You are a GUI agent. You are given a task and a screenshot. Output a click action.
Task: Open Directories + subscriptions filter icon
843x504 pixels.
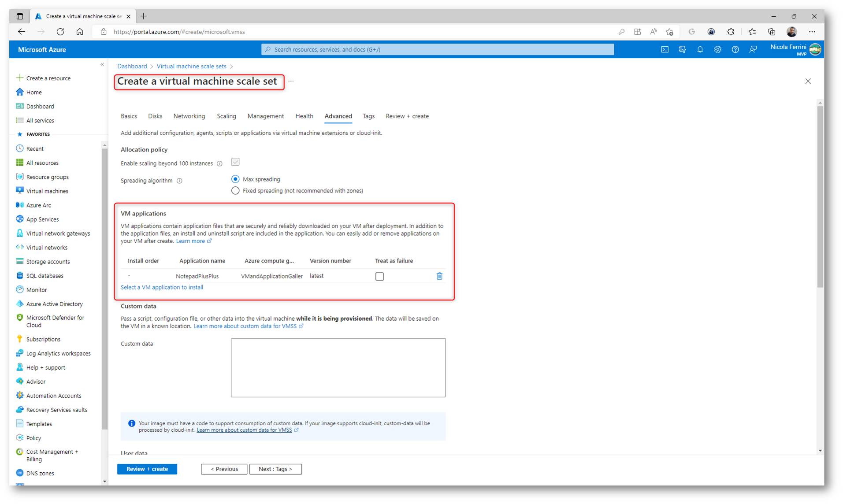(x=682, y=50)
